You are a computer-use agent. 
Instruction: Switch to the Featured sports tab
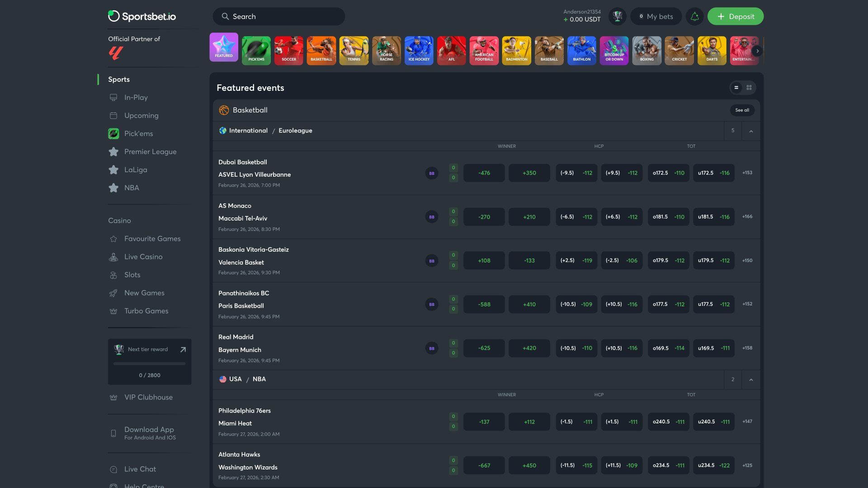pyautogui.click(x=223, y=47)
